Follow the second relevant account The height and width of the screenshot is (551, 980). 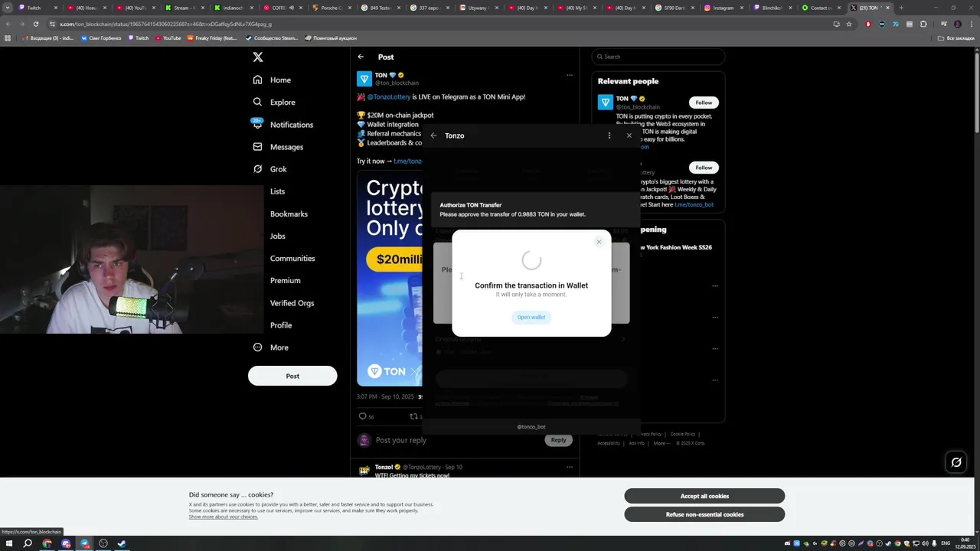(704, 168)
